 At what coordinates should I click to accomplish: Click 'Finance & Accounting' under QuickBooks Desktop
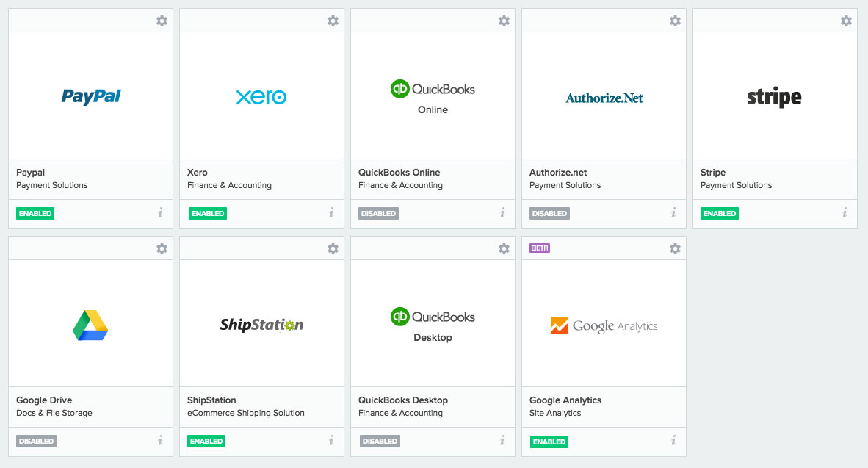[x=400, y=413]
